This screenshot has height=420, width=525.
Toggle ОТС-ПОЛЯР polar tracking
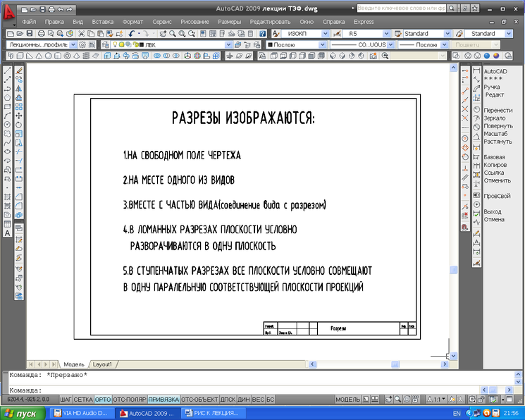pos(130,400)
